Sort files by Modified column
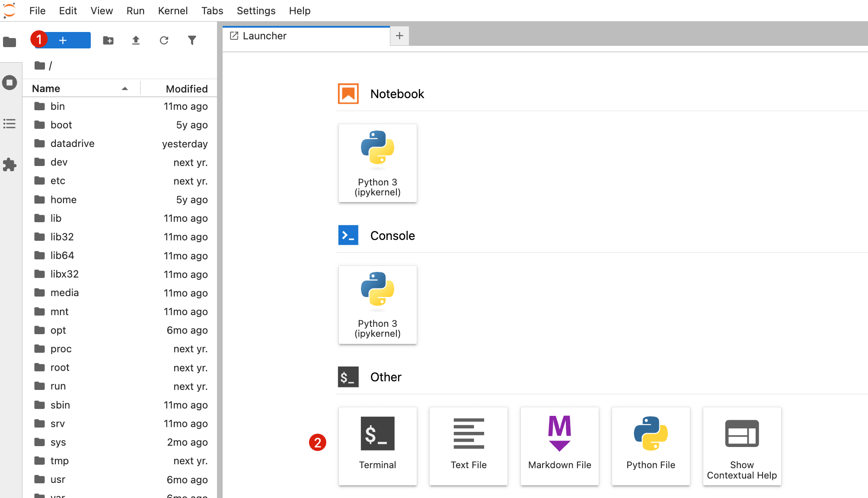 tap(186, 89)
